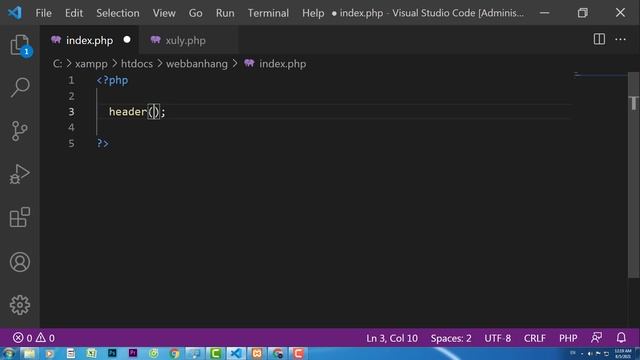Click on the header(); code line

[x=137, y=111]
